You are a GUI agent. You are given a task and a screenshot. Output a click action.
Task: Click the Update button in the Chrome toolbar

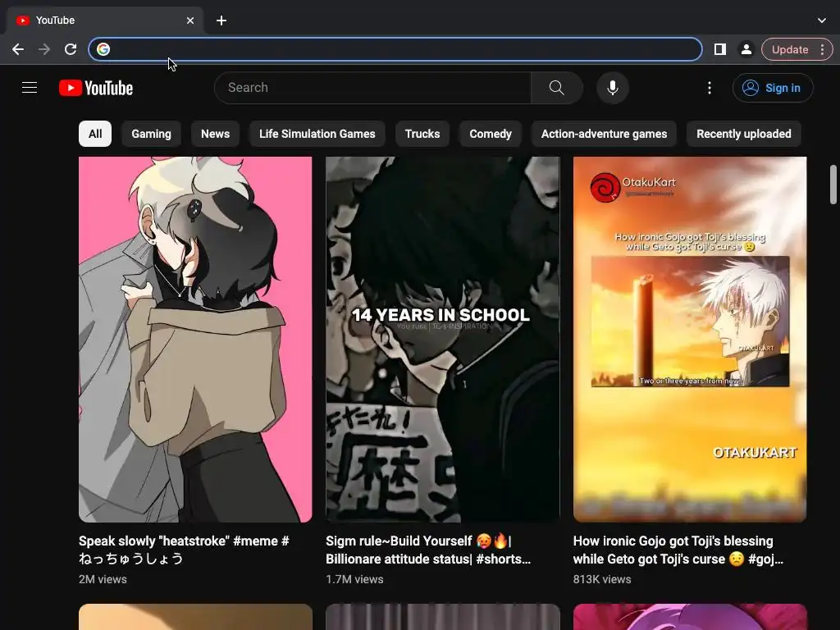pyautogui.click(x=790, y=49)
